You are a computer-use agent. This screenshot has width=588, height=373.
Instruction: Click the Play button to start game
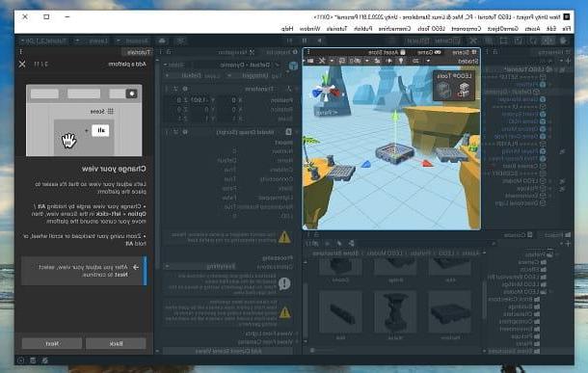[319, 40]
